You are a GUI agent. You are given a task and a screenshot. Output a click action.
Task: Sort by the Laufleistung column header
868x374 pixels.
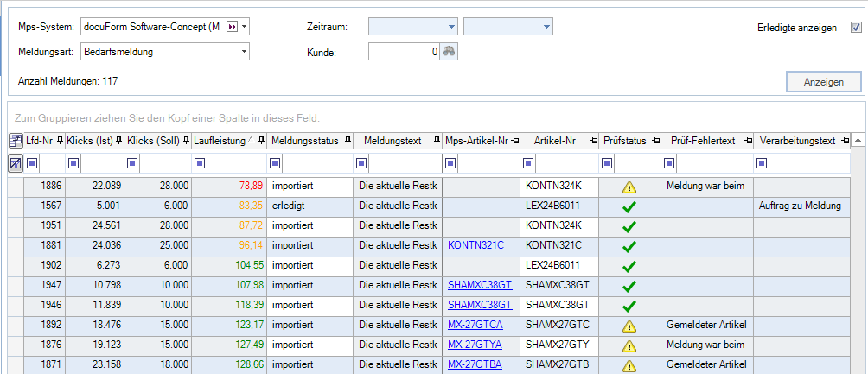tap(221, 140)
